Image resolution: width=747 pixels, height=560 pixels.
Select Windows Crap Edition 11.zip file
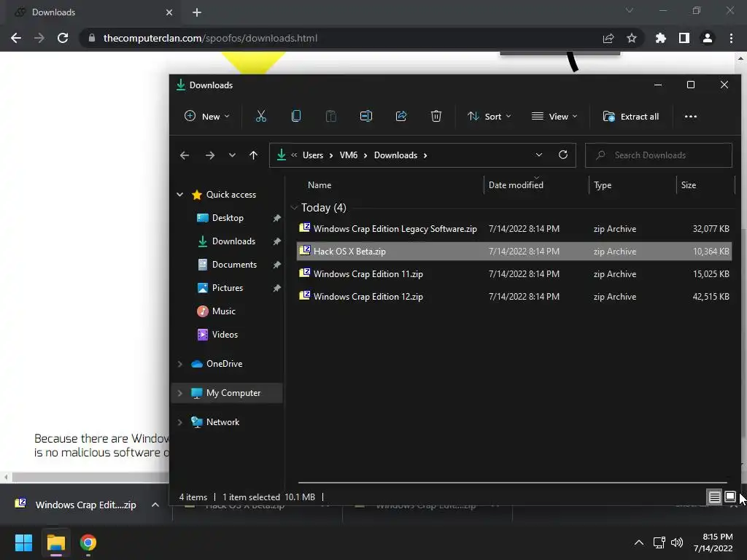point(514,274)
